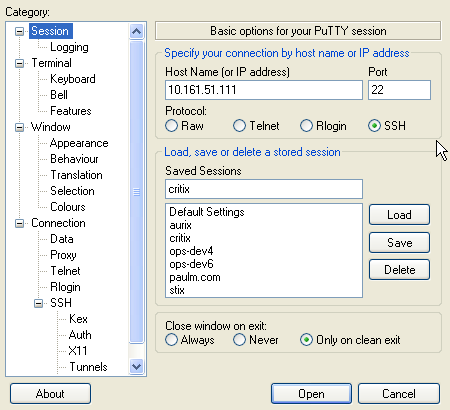Collapse the SSH tree node
The width and height of the screenshot is (450, 410).
(39, 303)
